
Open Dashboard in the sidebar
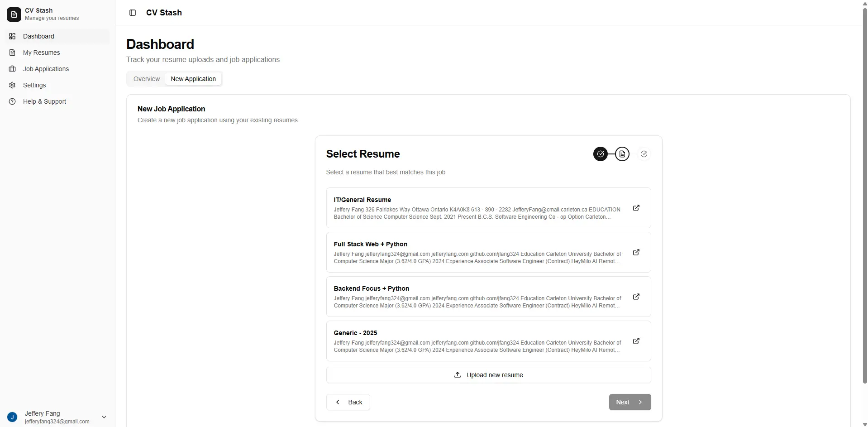[57, 36]
